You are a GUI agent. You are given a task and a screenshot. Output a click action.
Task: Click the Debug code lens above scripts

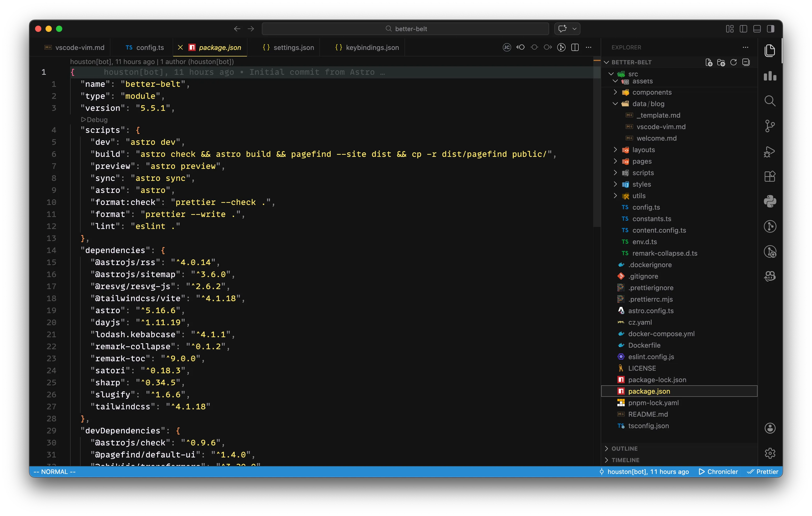point(94,120)
